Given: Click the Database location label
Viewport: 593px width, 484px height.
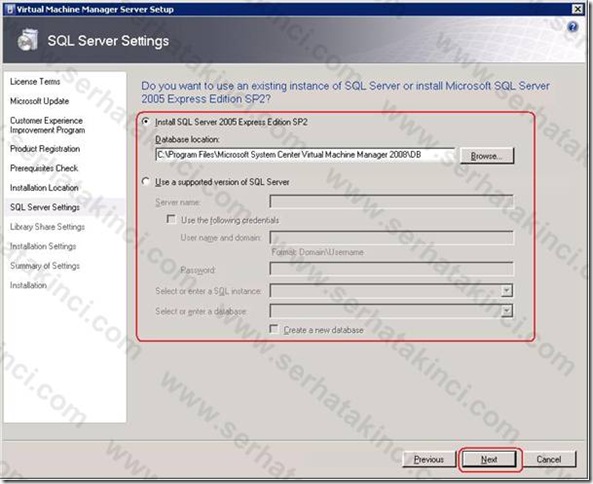Looking at the screenshot, I should click(187, 139).
